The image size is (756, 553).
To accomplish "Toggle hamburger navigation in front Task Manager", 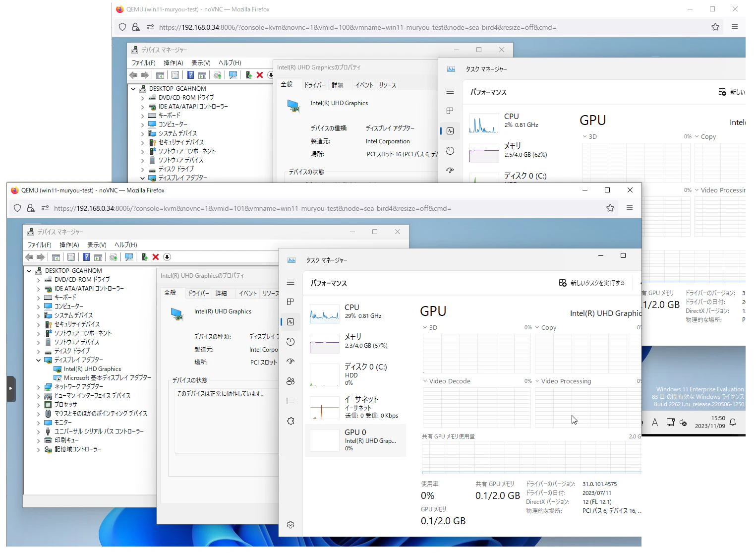I will pyautogui.click(x=291, y=282).
